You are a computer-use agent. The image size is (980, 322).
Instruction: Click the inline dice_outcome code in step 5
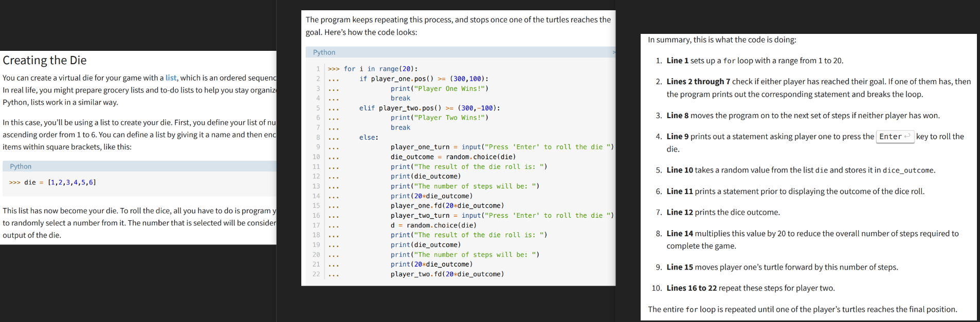(x=908, y=171)
